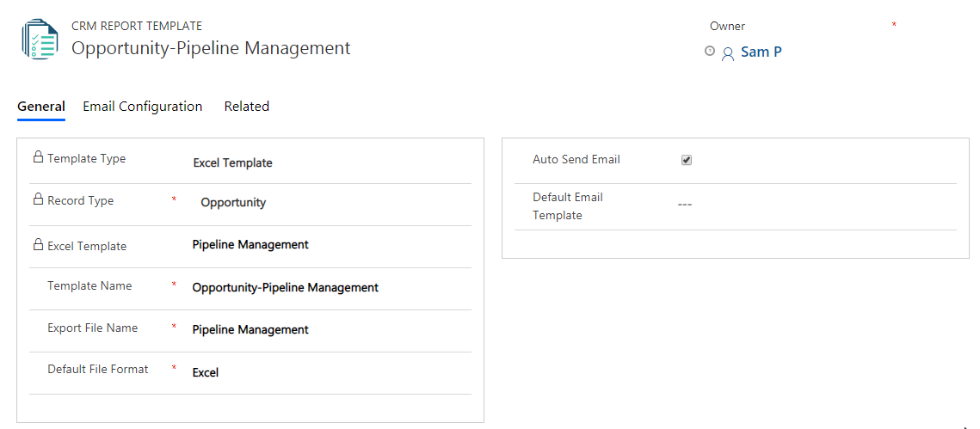Click the Opportunity-Pipeline Management header title
Screen dimensions: 980x429
tap(211, 48)
